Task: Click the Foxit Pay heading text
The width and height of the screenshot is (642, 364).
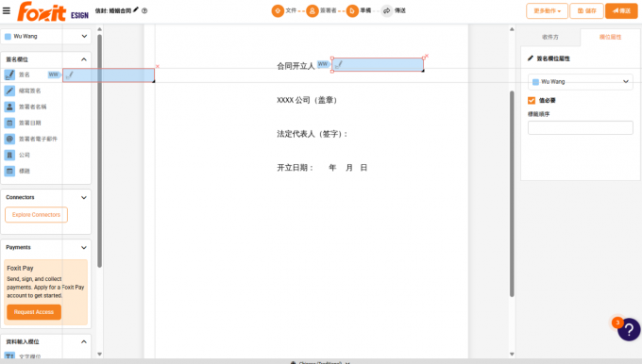Action: pyautogui.click(x=20, y=268)
